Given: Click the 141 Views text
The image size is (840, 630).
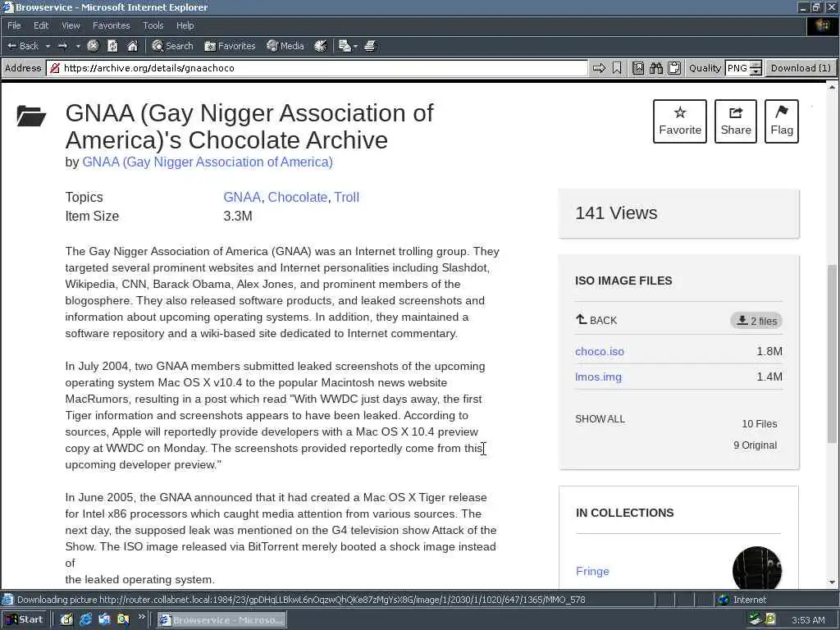Looking at the screenshot, I should coord(616,213).
